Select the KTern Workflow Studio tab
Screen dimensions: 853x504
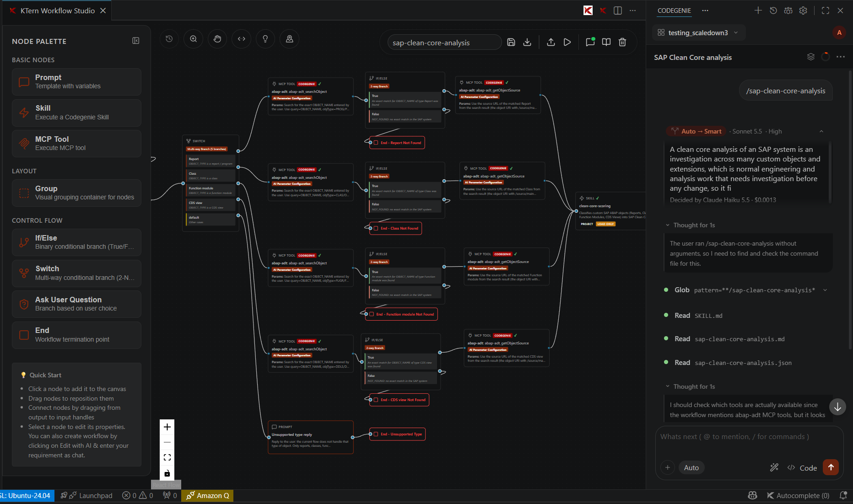(x=57, y=11)
